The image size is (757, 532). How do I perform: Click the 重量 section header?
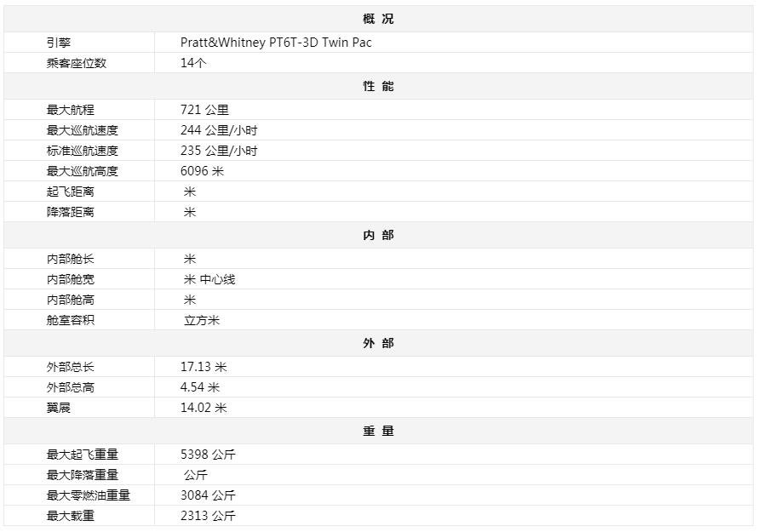[378, 431]
